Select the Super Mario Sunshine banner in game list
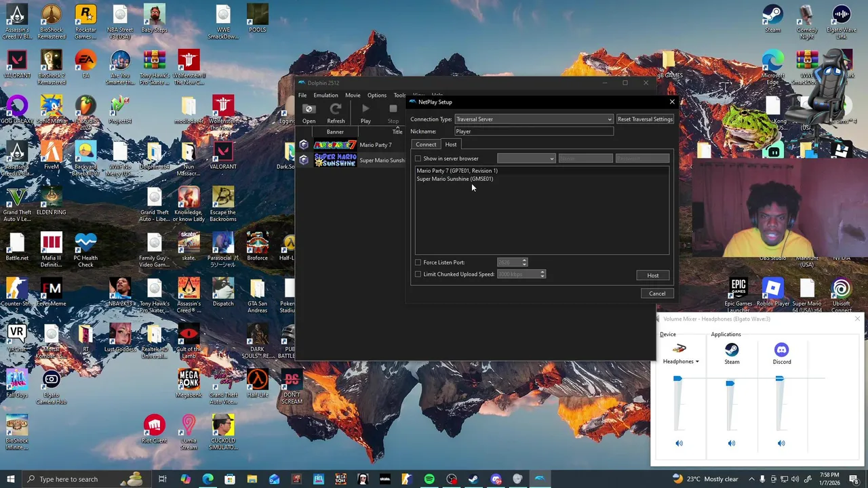The width and height of the screenshot is (868, 488). (x=335, y=161)
